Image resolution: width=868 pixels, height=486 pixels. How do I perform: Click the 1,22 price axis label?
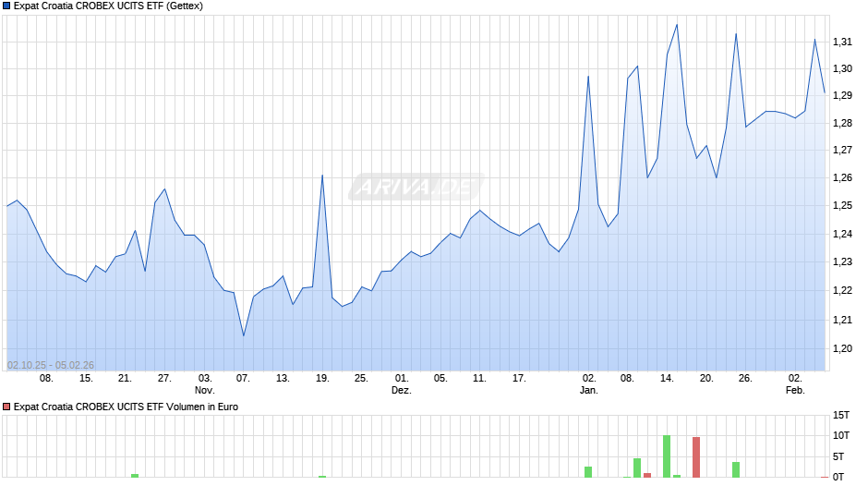842,290
